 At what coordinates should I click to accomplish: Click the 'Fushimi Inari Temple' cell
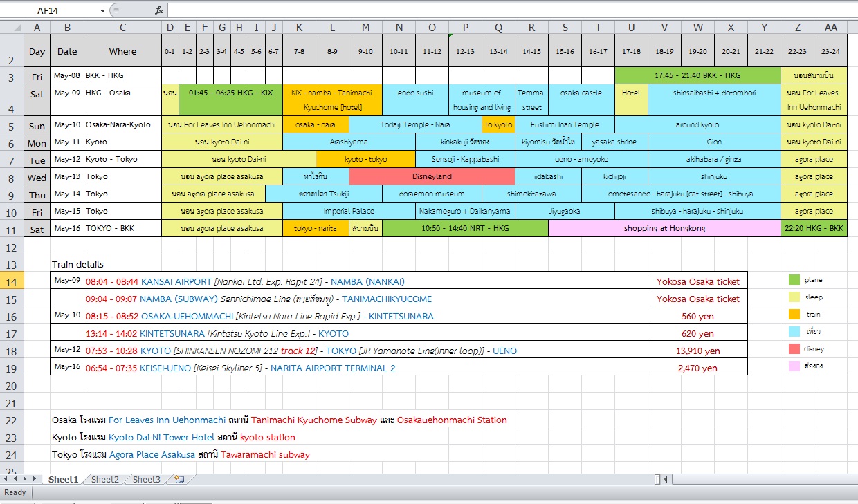[565, 124]
